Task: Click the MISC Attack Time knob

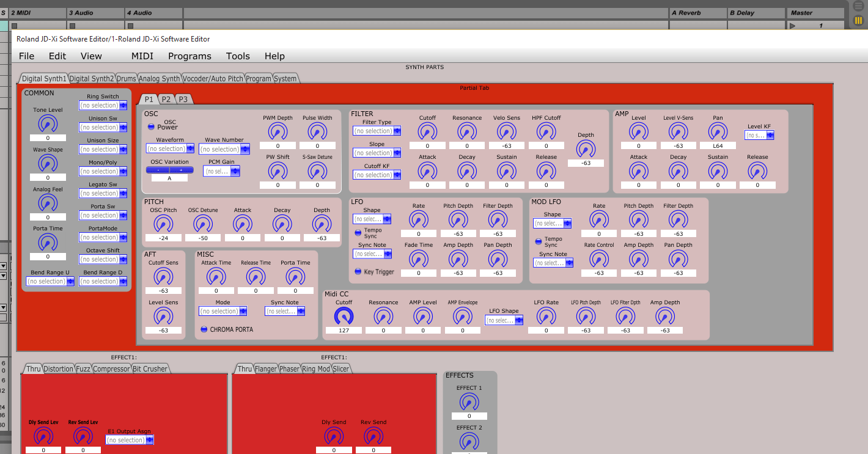Action: (216, 277)
